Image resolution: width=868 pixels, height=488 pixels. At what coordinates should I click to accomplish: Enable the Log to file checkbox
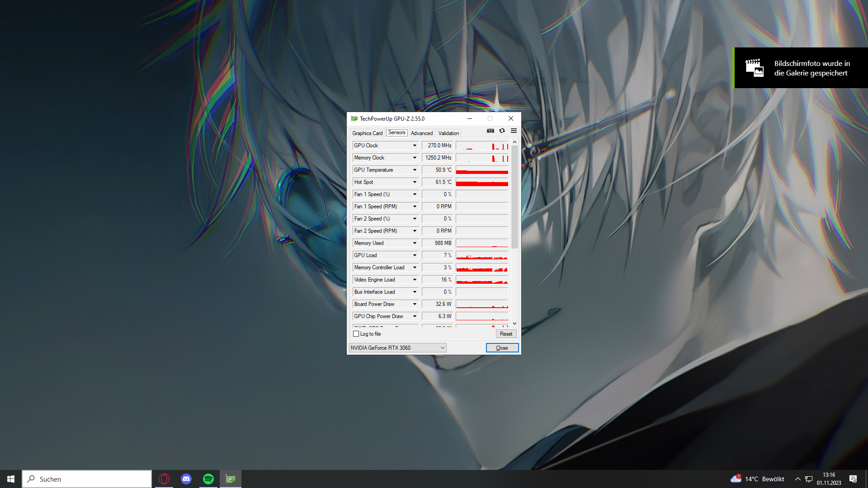pos(356,334)
